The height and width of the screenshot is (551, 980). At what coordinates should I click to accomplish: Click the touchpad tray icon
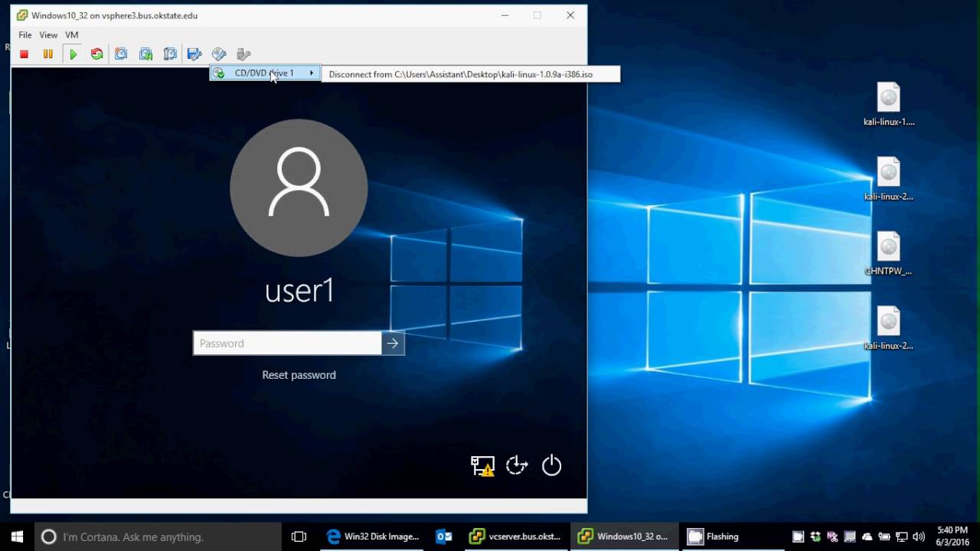pos(850,536)
